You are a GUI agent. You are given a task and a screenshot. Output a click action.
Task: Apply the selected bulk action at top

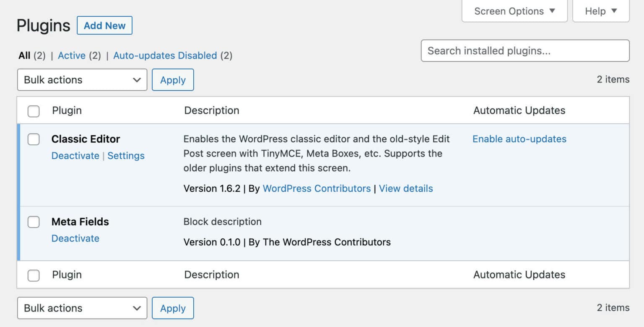coord(172,80)
